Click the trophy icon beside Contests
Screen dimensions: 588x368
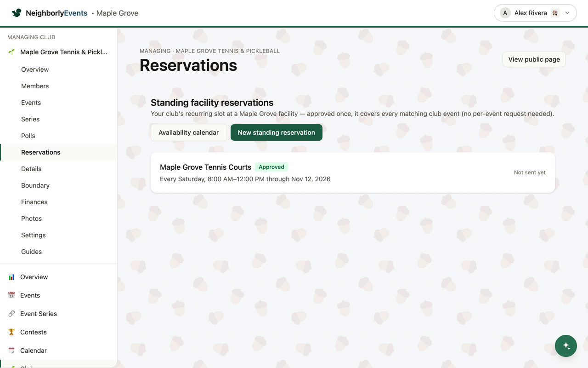[11, 332]
